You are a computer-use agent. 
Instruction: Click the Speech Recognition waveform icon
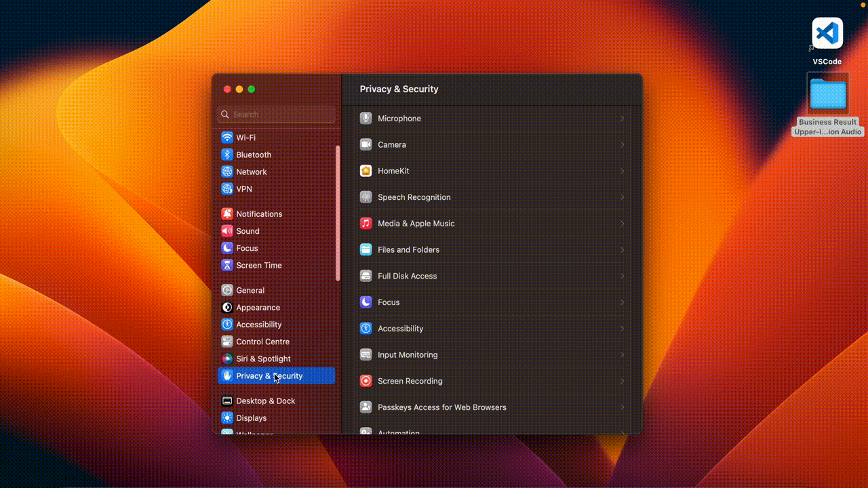(x=366, y=197)
